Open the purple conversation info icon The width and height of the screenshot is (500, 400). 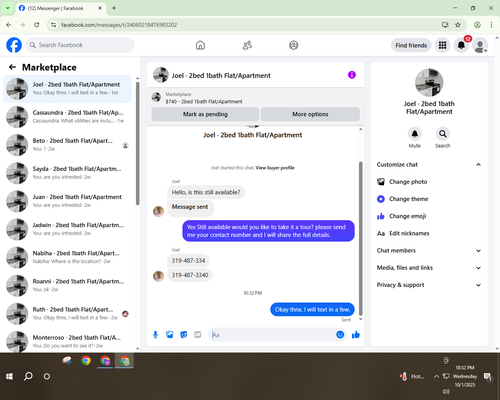352,75
